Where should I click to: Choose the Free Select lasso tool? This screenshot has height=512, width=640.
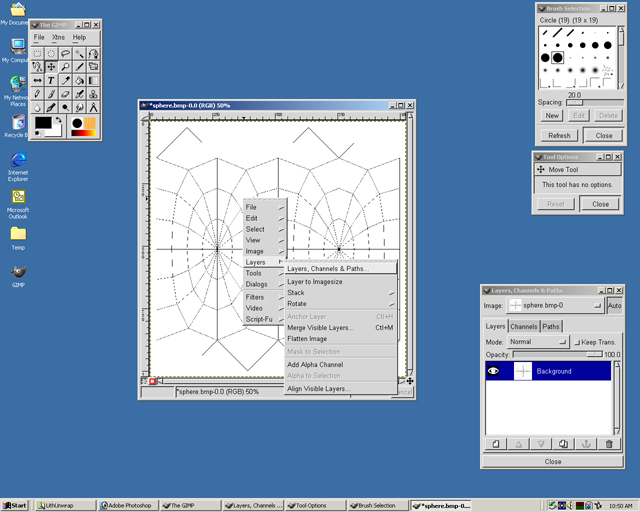pyautogui.click(x=65, y=53)
